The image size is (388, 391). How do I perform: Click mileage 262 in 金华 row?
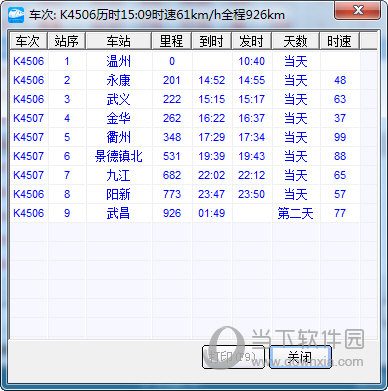coord(172,118)
